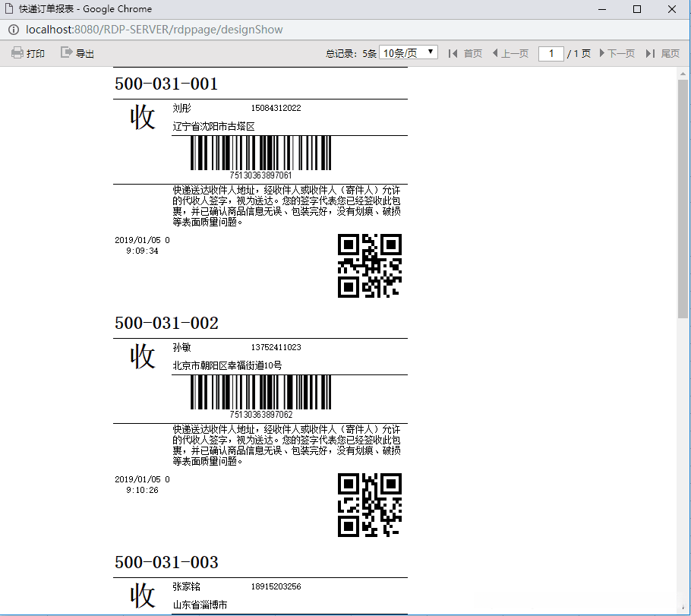Click address 辽宁省沈阳市古塔区
Image resolution: width=691 pixels, height=616 pixels.
pyautogui.click(x=213, y=127)
